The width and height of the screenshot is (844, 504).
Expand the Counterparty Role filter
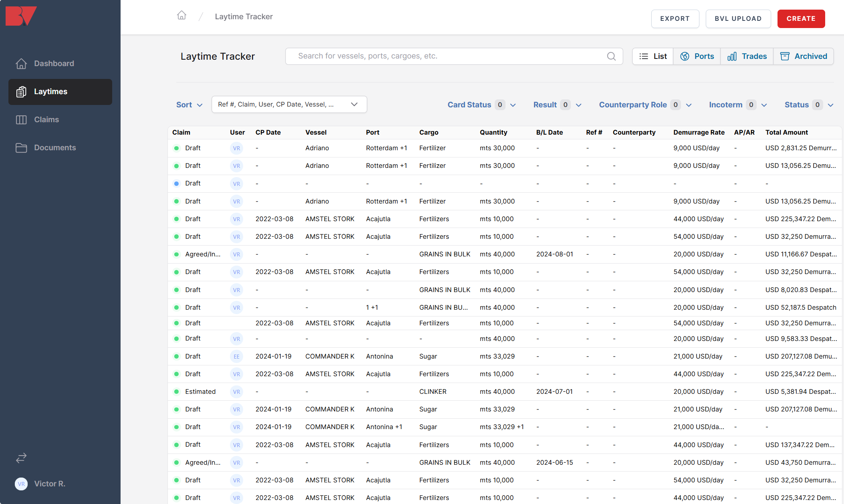click(x=645, y=105)
